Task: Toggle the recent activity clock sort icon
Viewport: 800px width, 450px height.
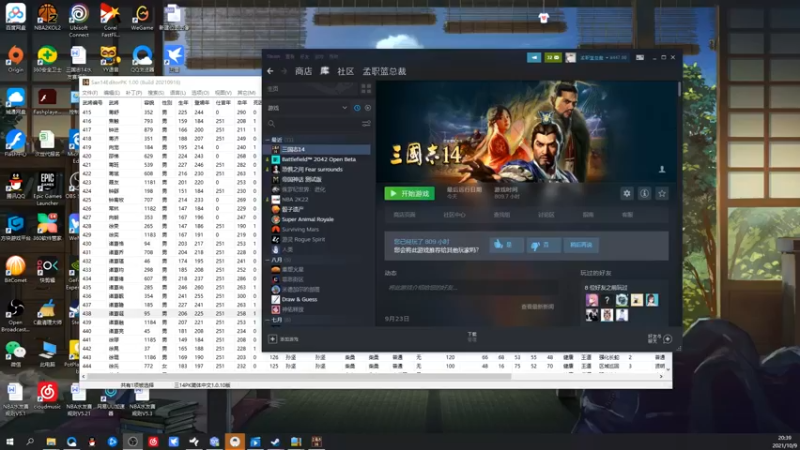Action: tap(357, 108)
